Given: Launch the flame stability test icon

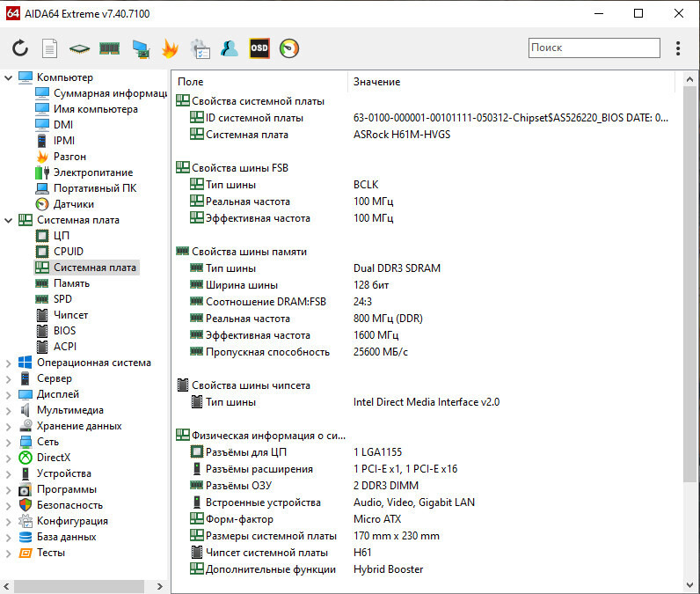Looking at the screenshot, I should coord(170,48).
